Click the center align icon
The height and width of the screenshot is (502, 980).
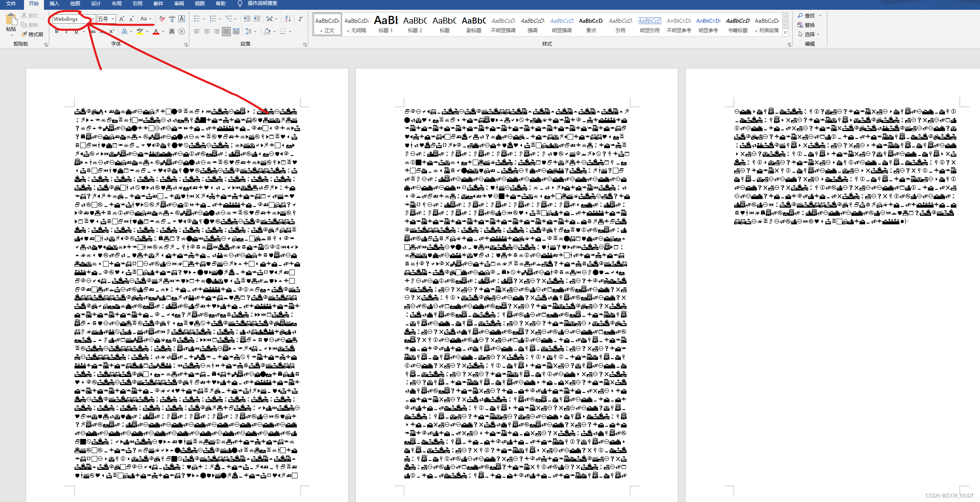click(x=207, y=31)
